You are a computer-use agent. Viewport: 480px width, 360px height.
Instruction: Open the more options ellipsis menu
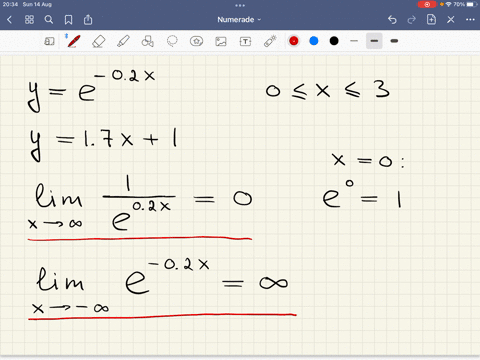470,20
